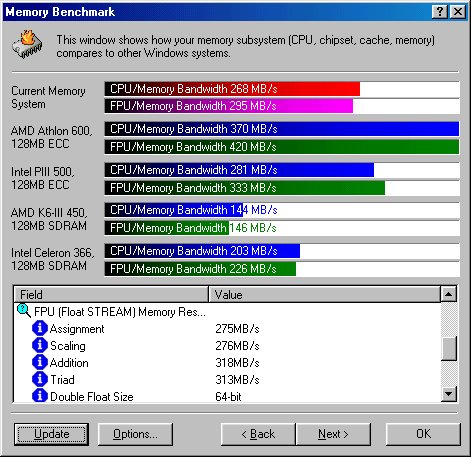Screen dimensions: 471x457
Task: Click the AMD Athlon 600, 128MB ECC label
Action: [51, 137]
